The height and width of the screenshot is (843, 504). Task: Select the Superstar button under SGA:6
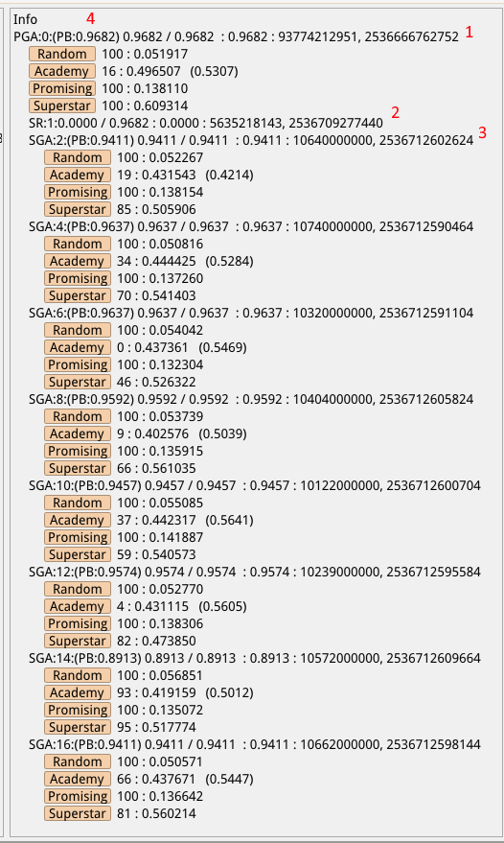(78, 382)
